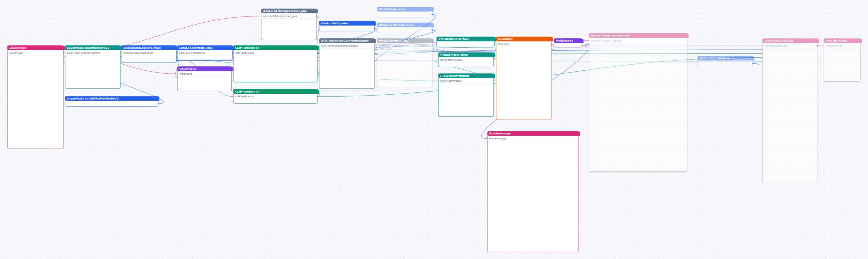Select the CLIPVisionLoader node header

coord(405,9)
